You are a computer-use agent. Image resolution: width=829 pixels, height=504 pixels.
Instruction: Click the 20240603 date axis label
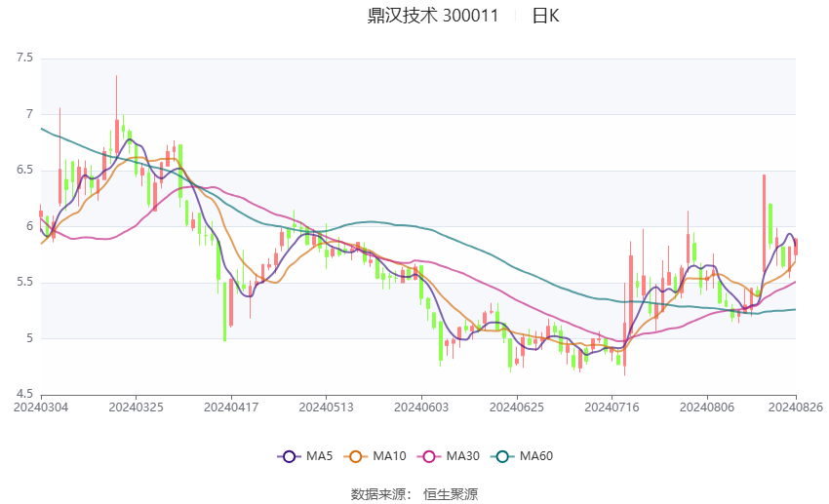421,407
